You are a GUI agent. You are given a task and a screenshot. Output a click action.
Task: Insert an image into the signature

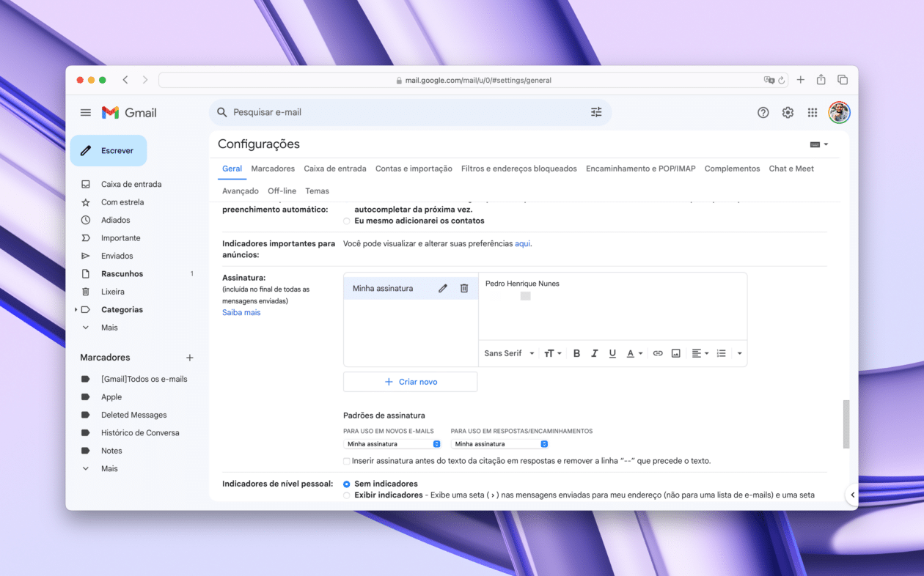click(x=676, y=353)
